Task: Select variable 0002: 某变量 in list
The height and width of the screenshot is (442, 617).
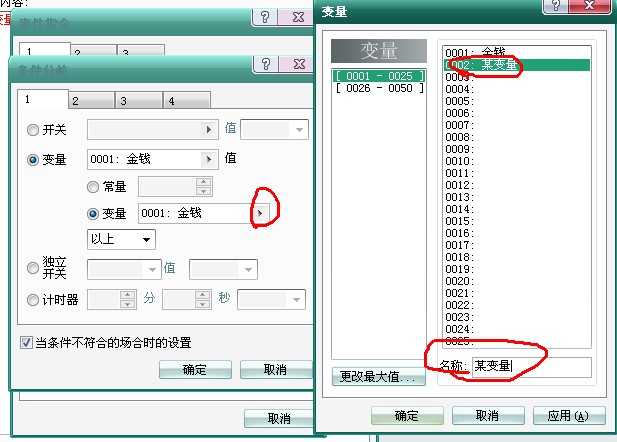Action: coord(517,65)
